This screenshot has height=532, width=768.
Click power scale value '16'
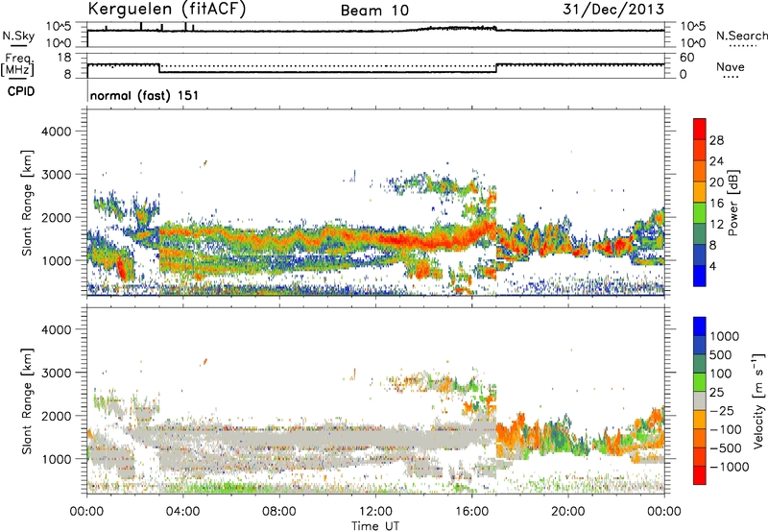716,204
